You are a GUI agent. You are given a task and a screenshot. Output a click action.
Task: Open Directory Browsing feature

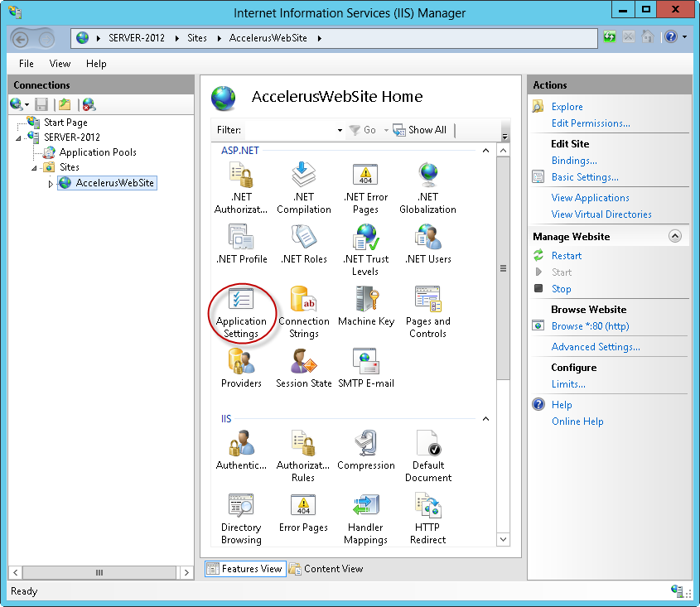tap(241, 518)
